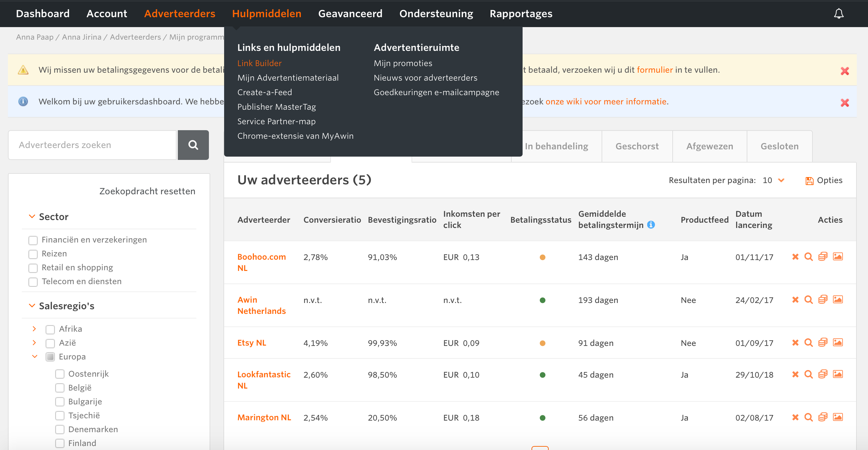This screenshot has width=868, height=450.
Task: Select Link Builder in Hulpmiddelen menu
Action: pyautogui.click(x=259, y=63)
